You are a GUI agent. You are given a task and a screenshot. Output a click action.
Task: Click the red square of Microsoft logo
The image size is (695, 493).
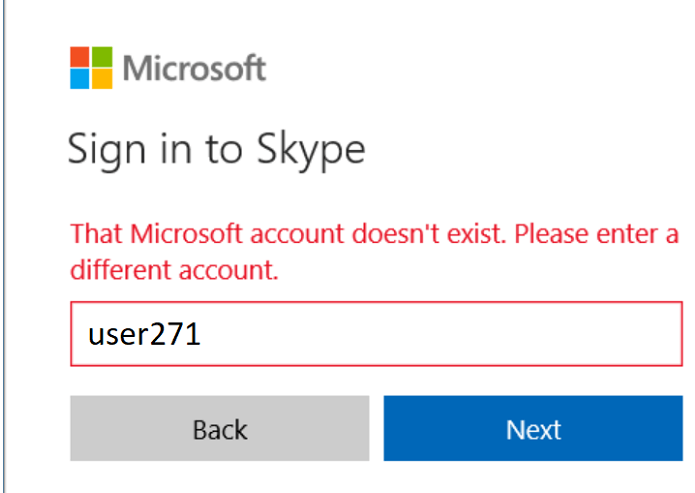81,57
